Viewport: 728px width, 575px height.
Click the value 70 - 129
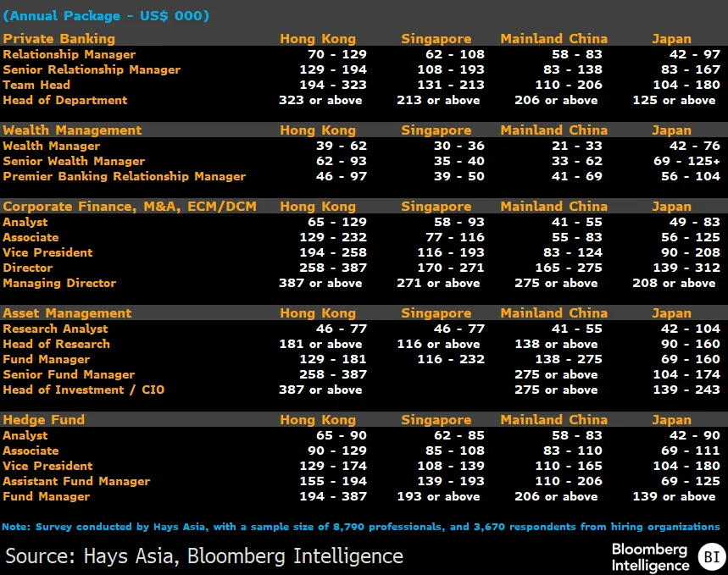[337, 54]
